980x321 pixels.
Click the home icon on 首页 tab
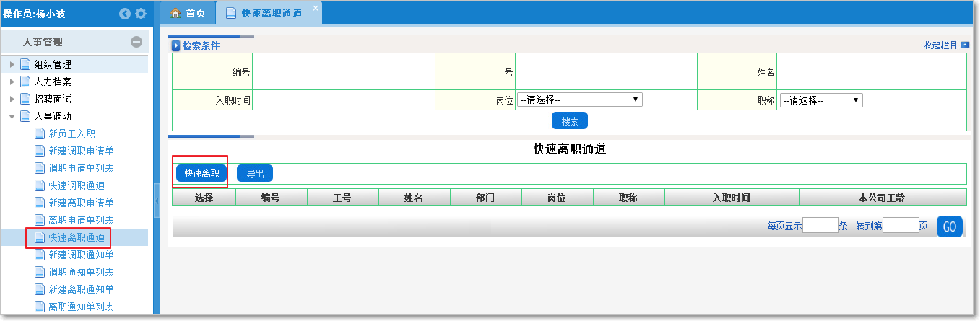(x=175, y=13)
